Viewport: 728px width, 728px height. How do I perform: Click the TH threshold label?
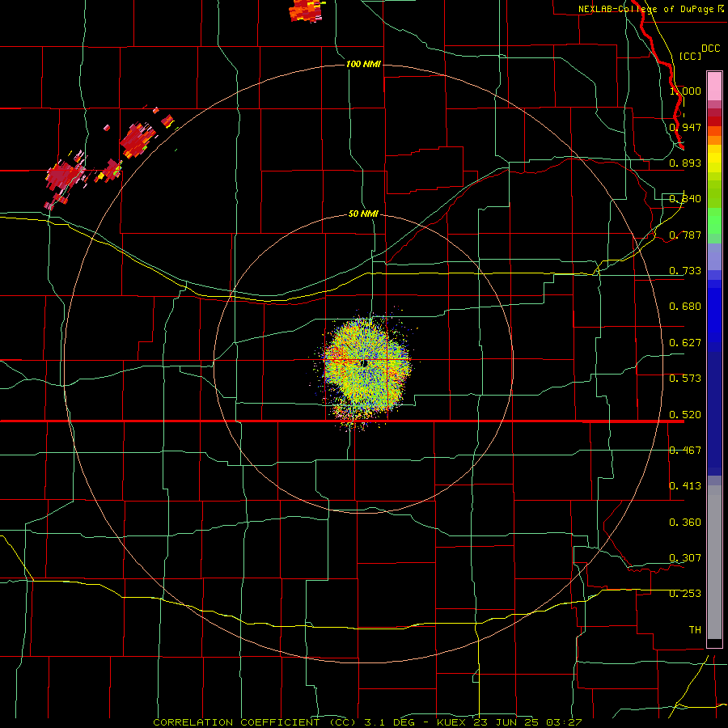click(x=695, y=630)
